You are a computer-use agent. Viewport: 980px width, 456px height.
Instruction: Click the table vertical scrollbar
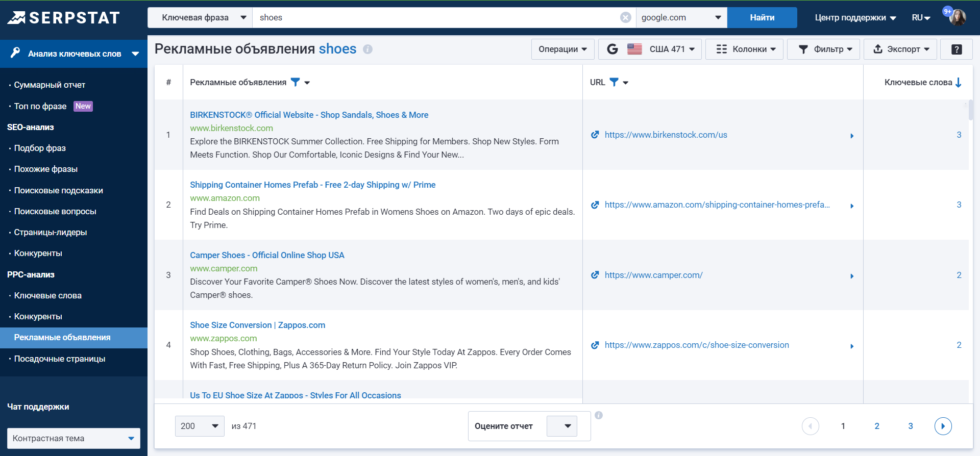971,110
